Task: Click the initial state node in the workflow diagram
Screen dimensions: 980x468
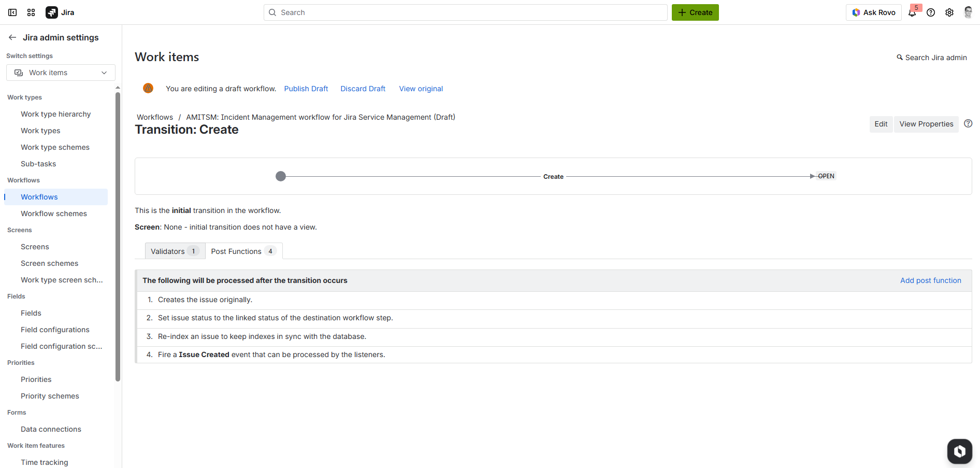Action: pos(281,176)
